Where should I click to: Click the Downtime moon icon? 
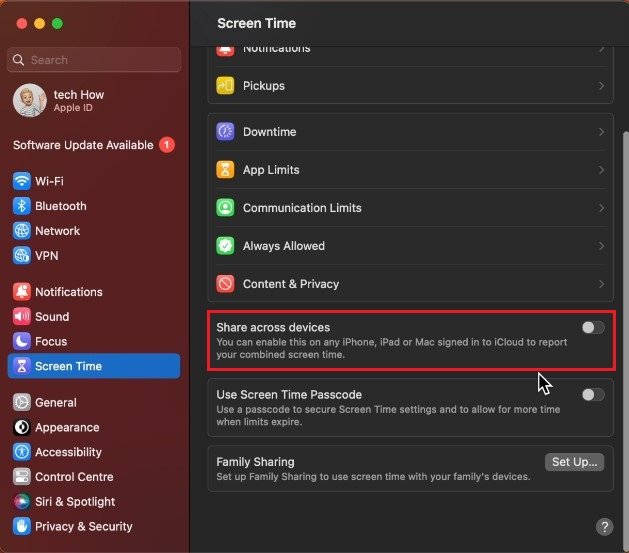click(225, 132)
